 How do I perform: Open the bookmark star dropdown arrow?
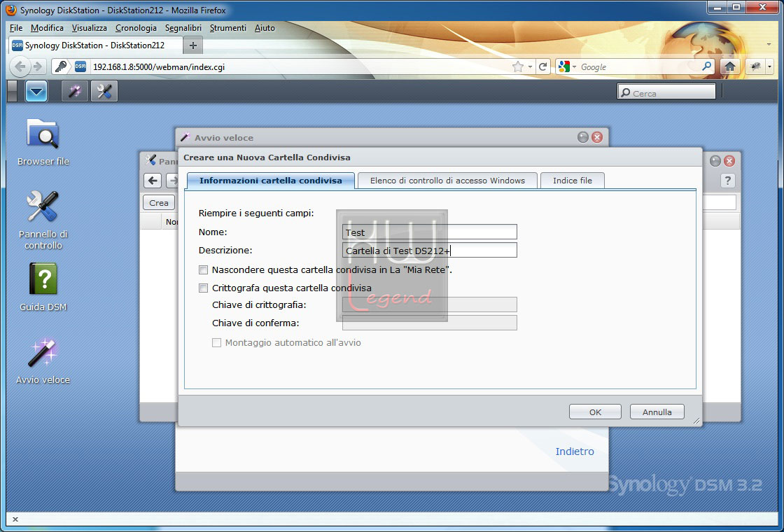pyautogui.click(x=530, y=67)
